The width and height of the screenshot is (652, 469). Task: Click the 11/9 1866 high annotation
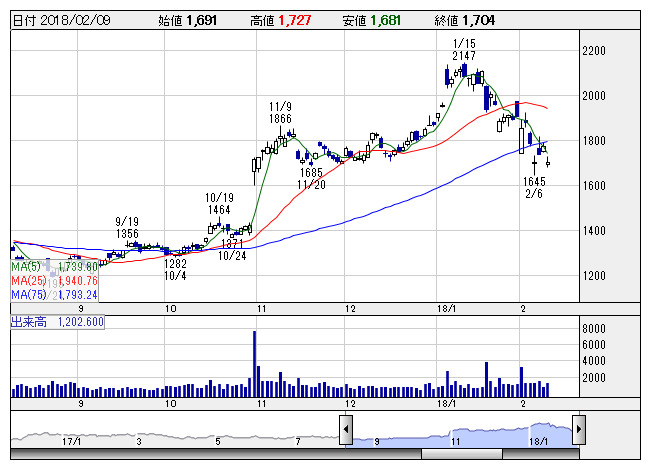(280, 111)
